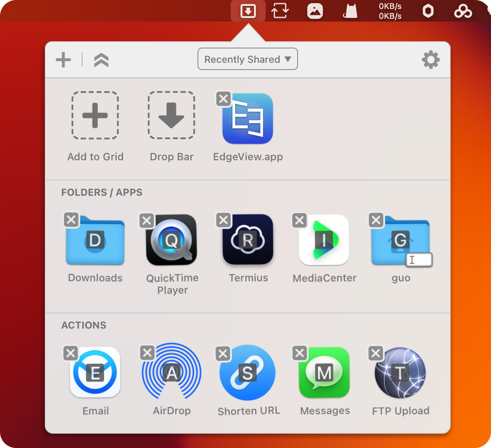491x448 pixels.
Task: Open the Downloads folder icon
Action: (x=95, y=241)
